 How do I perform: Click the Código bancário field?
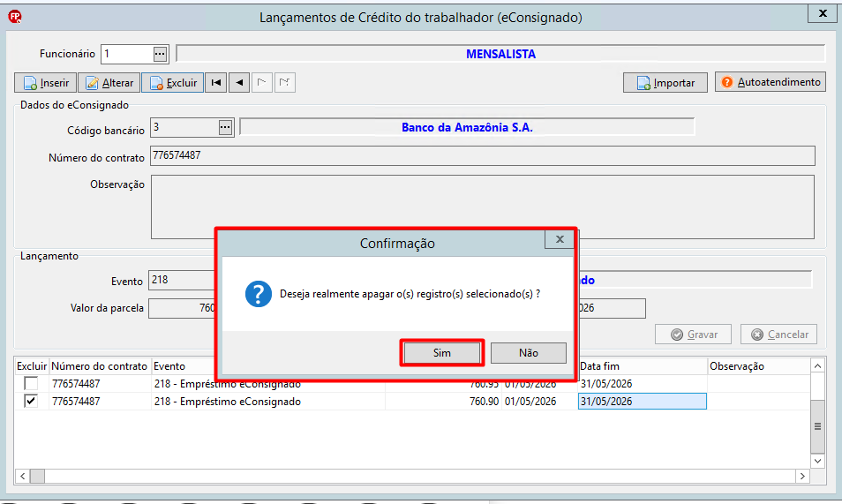click(x=184, y=127)
